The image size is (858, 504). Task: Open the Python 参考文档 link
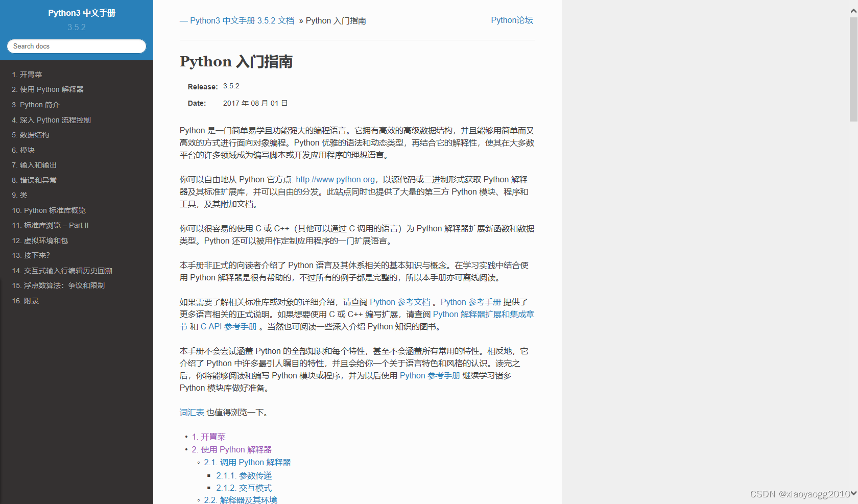point(400,302)
